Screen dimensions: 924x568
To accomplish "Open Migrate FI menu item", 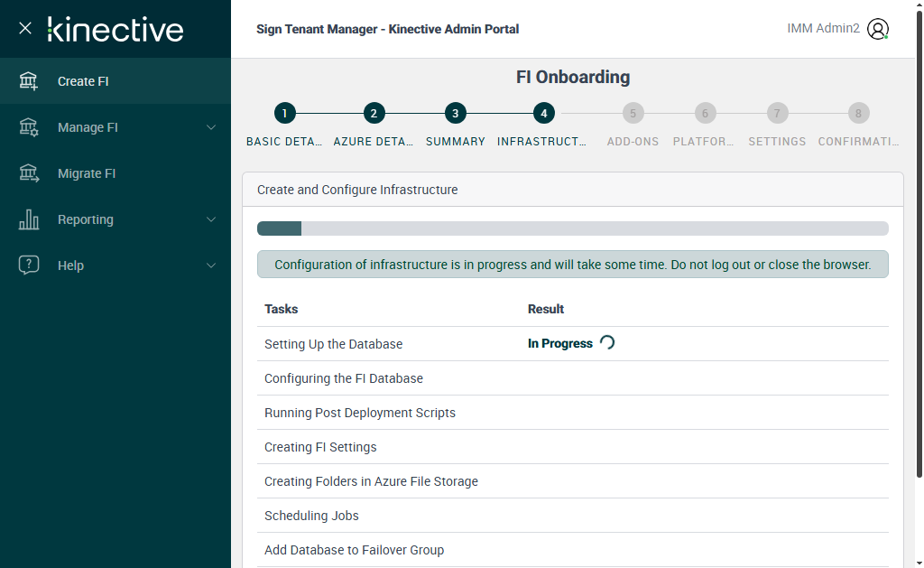I will click(x=115, y=172).
